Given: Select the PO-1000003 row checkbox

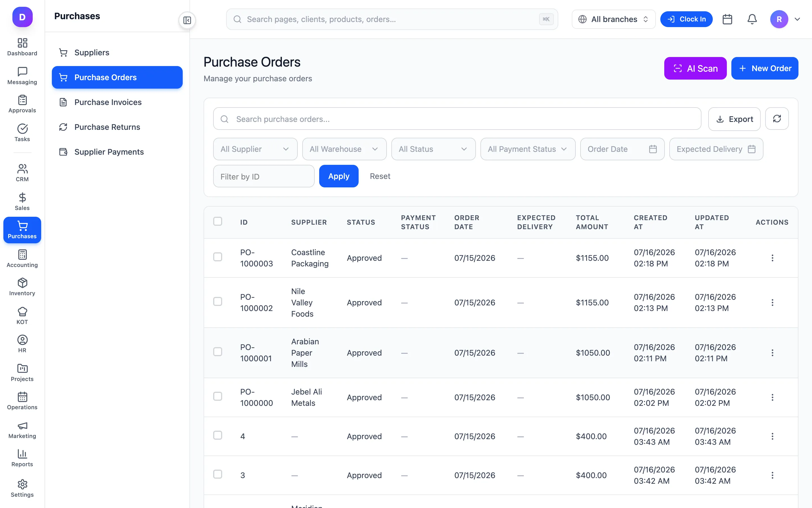Looking at the screenshot, I should (x=218, y=257).
